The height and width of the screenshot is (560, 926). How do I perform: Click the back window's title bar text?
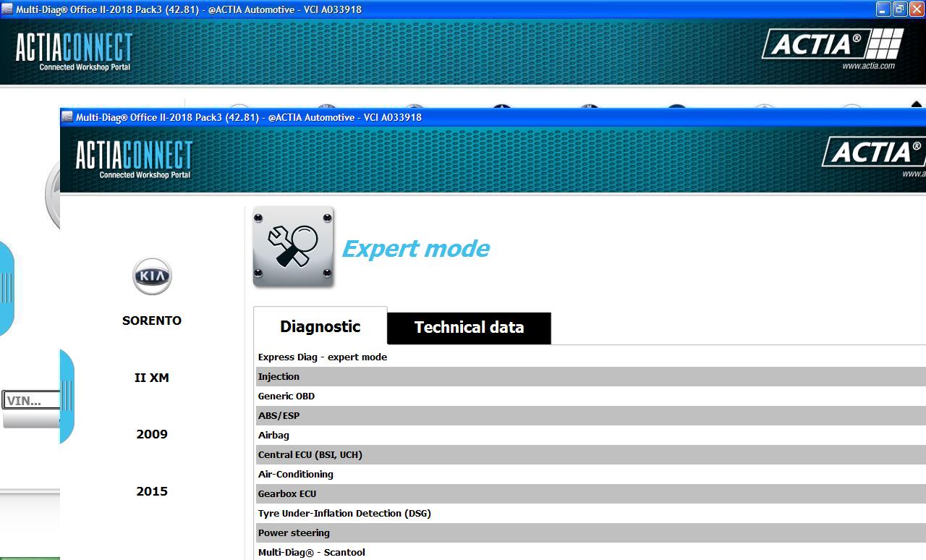[189, 9]
